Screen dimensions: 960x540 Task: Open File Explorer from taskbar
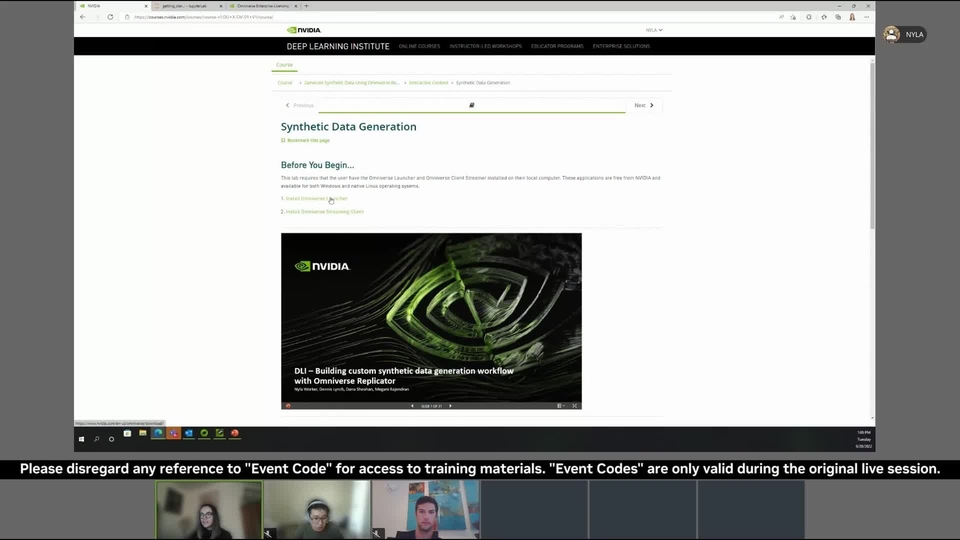pos(143,433)
